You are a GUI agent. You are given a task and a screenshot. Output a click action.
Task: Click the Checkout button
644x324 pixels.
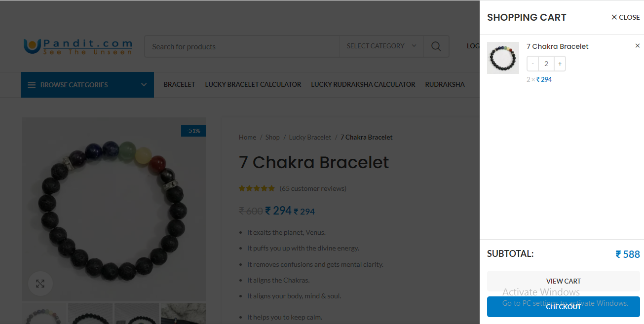tap(564, 307)
